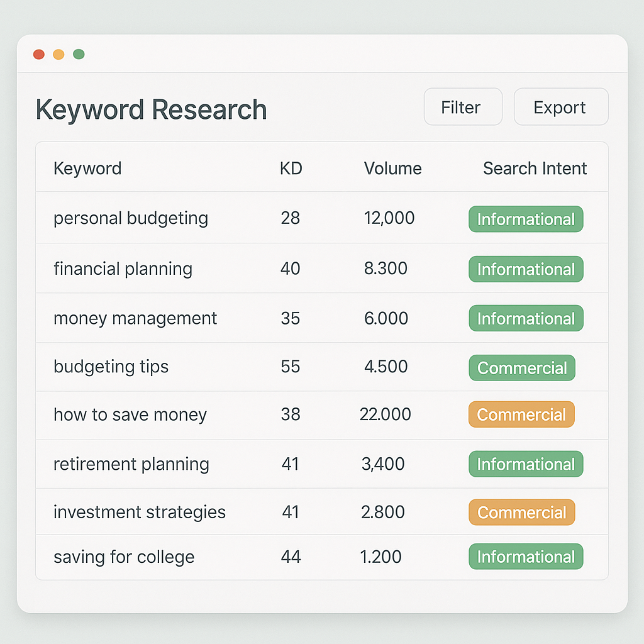Click the Filter button
Image resolution: width=644 pixels, height=644 pixels.
click(x=463, y=107)
